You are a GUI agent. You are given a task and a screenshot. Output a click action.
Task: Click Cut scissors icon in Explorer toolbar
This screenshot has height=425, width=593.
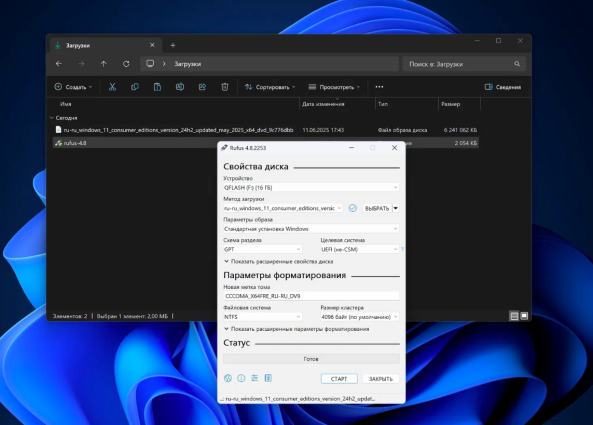coord(112,87)
